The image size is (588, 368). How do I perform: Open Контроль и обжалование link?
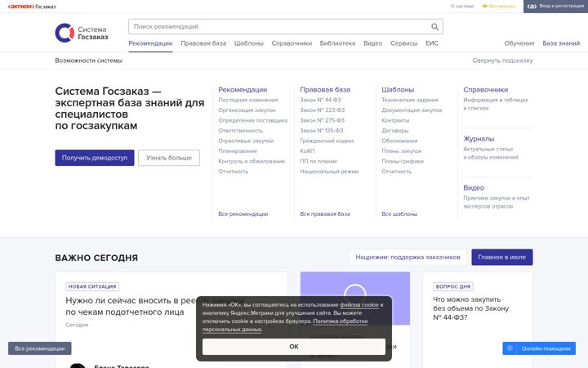[252, 161]
